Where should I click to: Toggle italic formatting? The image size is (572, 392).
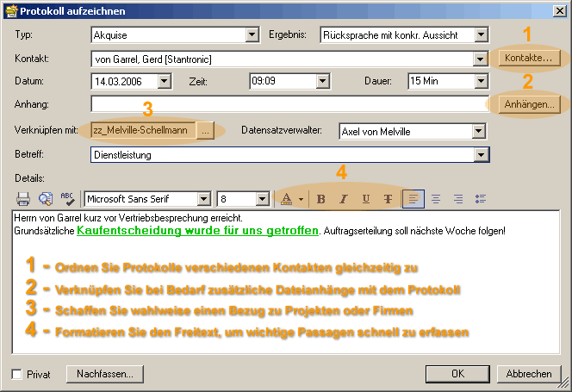click(344, 199)
